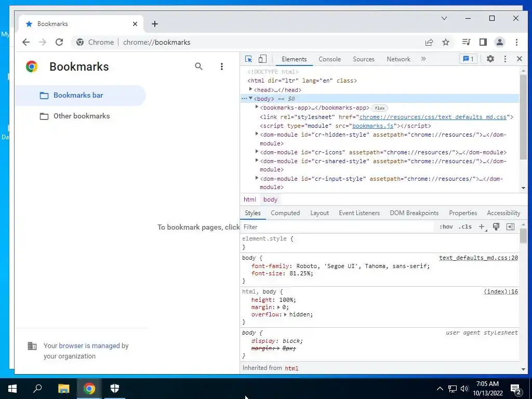The image size is (532, 399).
Task: Click the chrome://bookmarks address bar
Action: tap(156, 42)
